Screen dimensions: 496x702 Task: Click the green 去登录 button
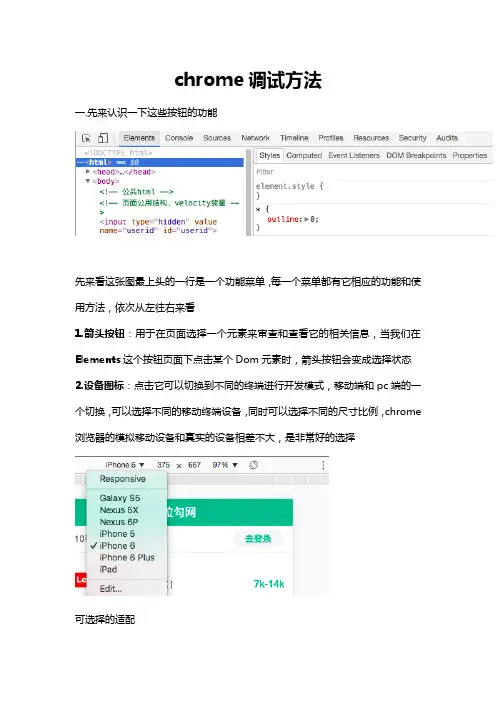tap(258, 539)
